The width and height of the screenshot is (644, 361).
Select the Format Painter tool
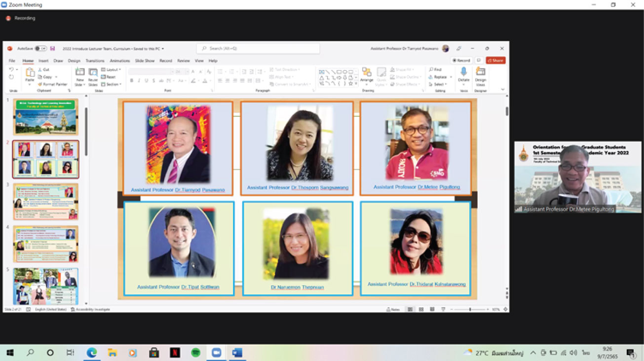tap(53, 84)
